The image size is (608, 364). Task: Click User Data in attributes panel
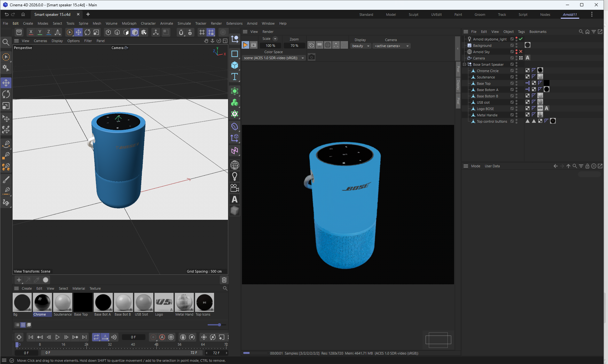click(x=492, y=166)
